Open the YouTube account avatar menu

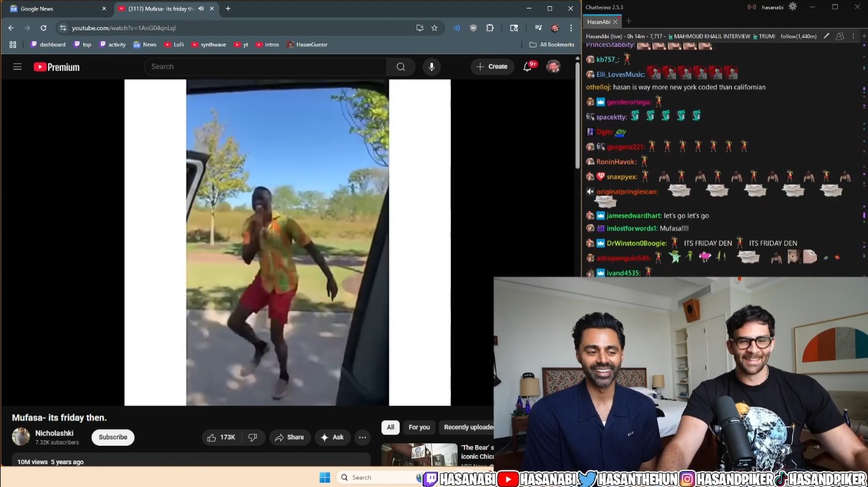click(553, 67)
